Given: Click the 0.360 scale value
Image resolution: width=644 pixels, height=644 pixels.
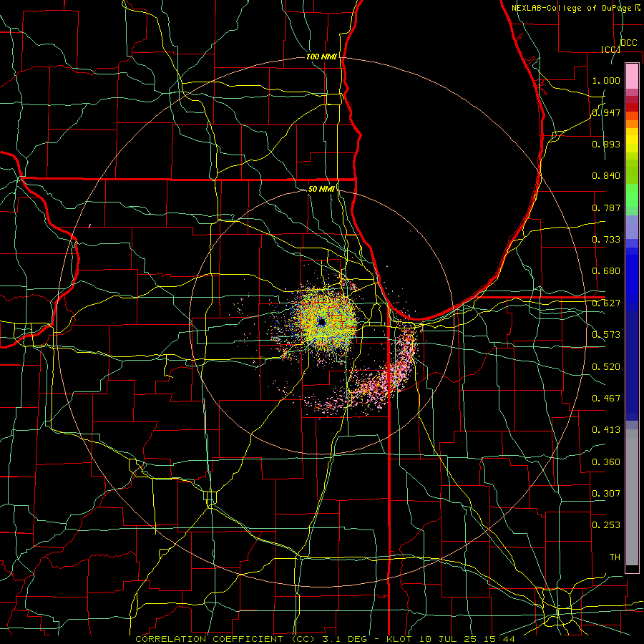Looking at the screenshot, I should [606, 462].
